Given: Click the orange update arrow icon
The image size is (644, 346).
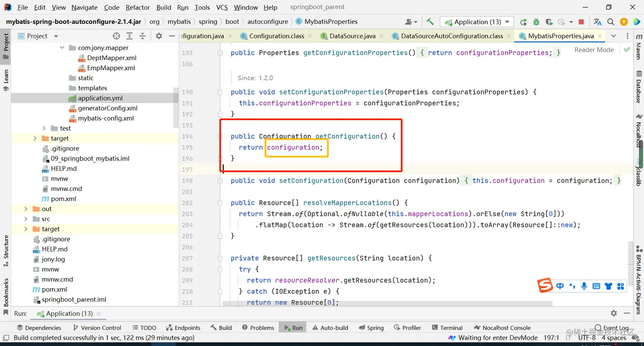Looking at the screenshot, I should click(624, 22).
